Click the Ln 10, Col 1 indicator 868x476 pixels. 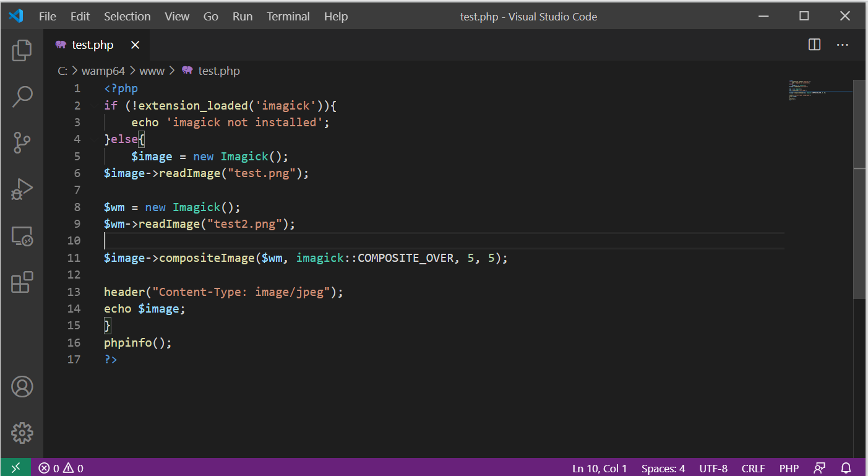pyautogui.click(x=599, y=468)
